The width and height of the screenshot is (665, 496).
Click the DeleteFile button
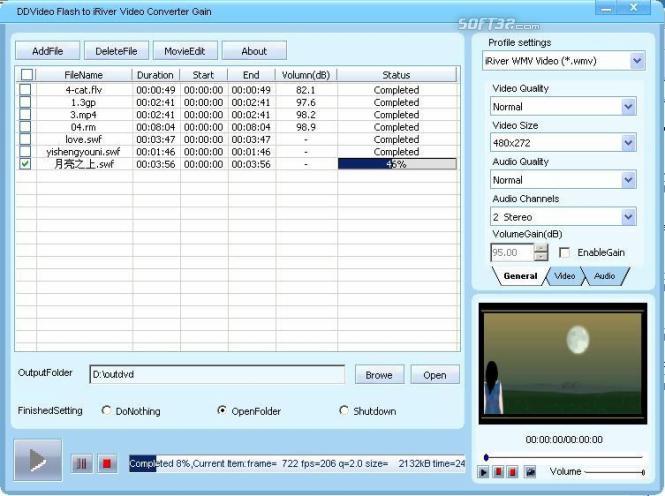point(116,51)
